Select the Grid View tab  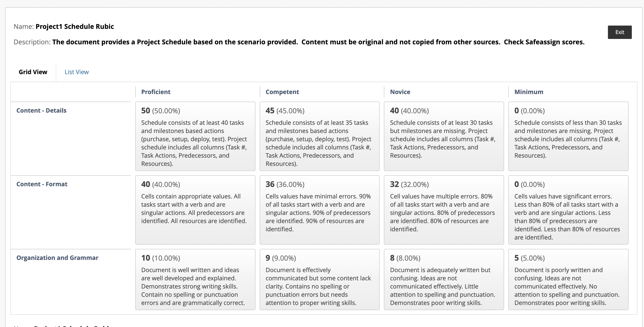(x=33, y=72)
